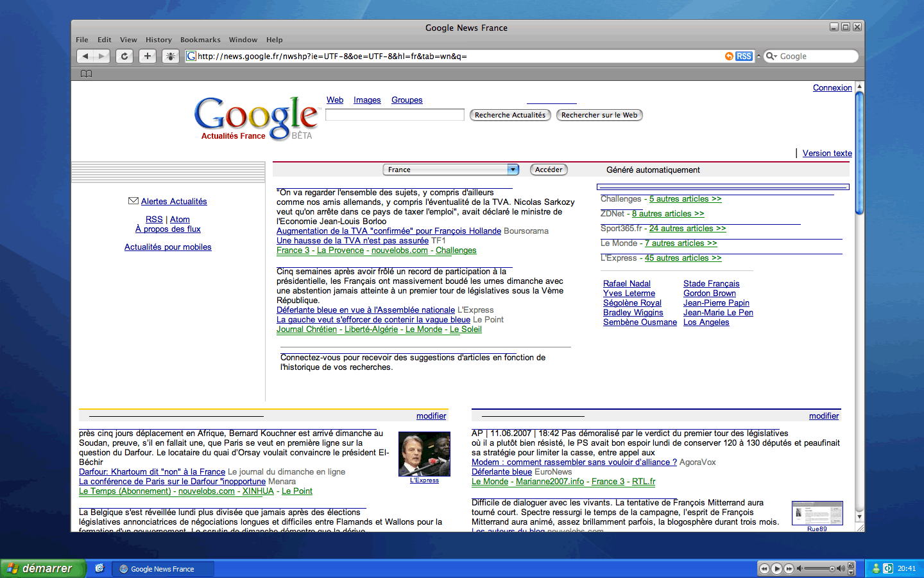The height and width of the screenshot is (578, 924).
Task: Open the Window menu
Action: pyautogui.click(x=243, y=40)
